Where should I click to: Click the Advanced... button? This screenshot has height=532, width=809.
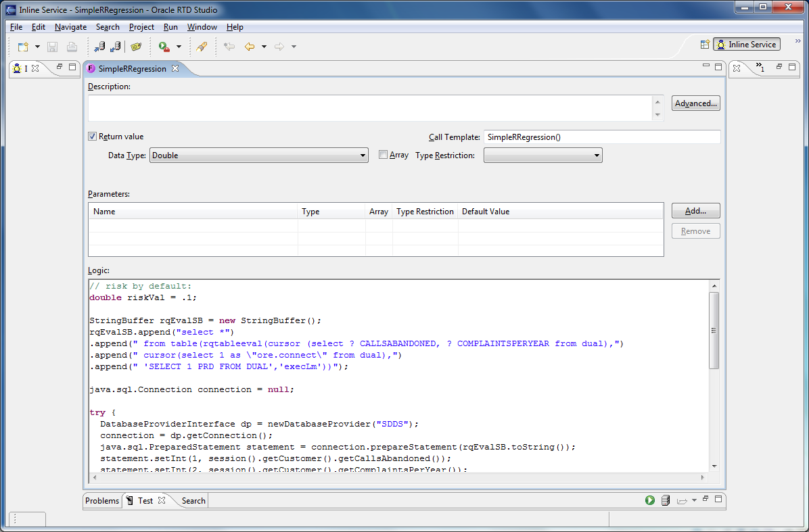click(x=695, y=103)
